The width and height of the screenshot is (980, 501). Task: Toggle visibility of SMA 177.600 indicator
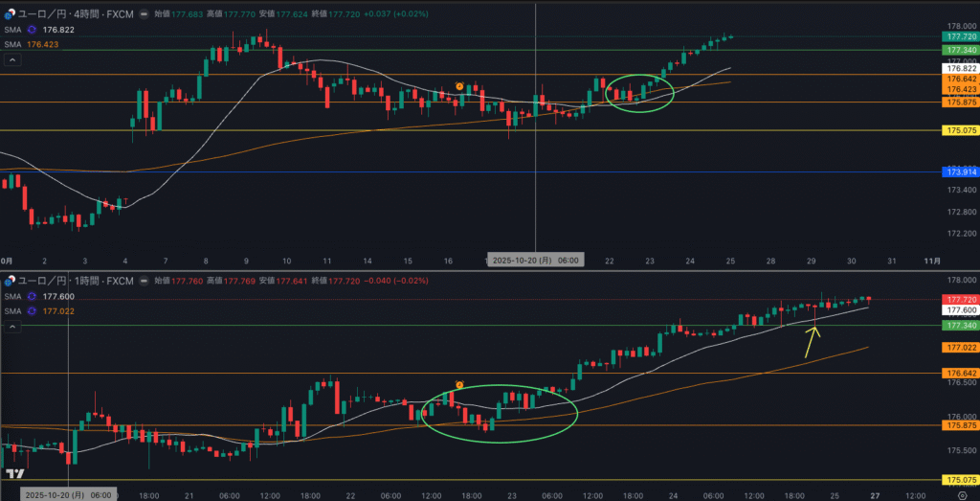point(32,297)
